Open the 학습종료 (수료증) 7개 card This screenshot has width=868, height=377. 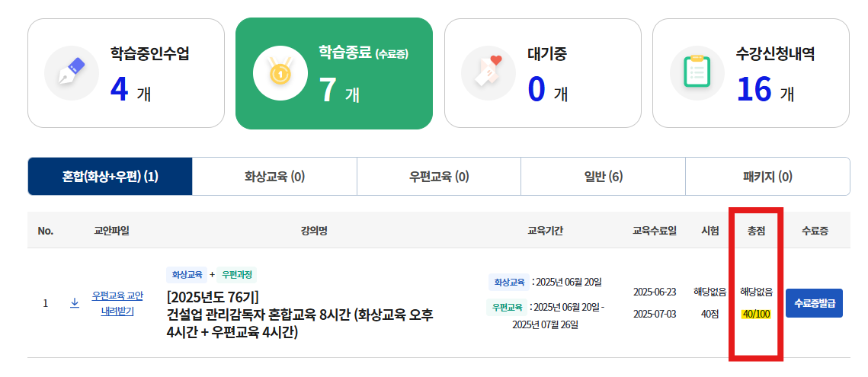pos(334,73)
